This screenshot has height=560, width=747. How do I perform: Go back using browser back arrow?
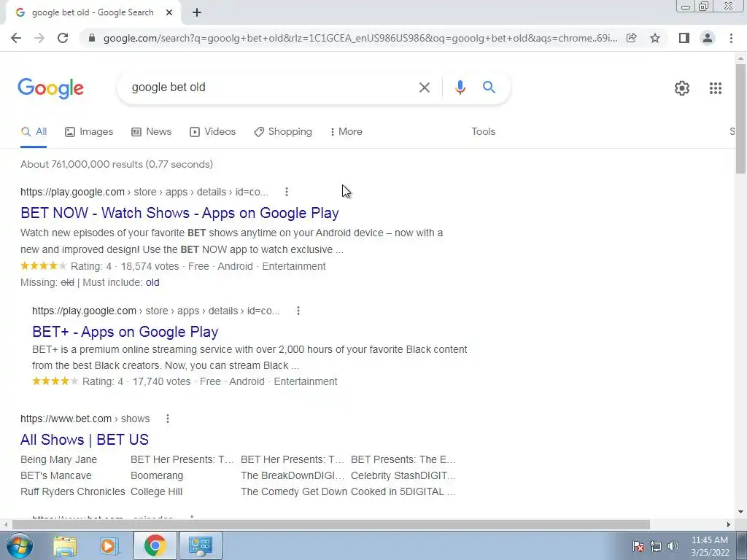coord(16,38)
